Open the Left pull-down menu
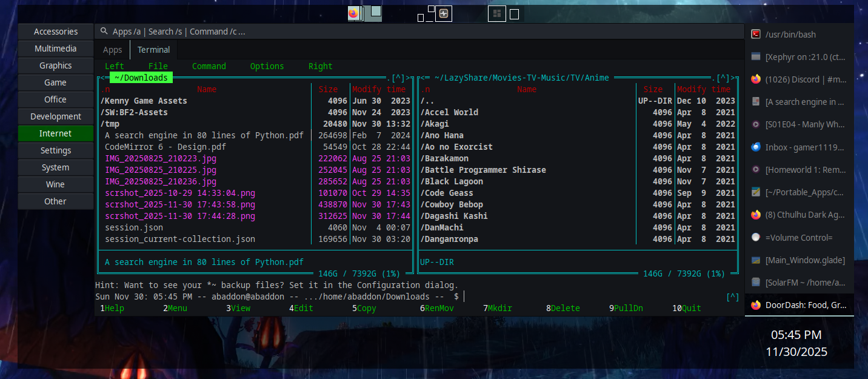This screenshot has width=868, height=379. point(114,66)
